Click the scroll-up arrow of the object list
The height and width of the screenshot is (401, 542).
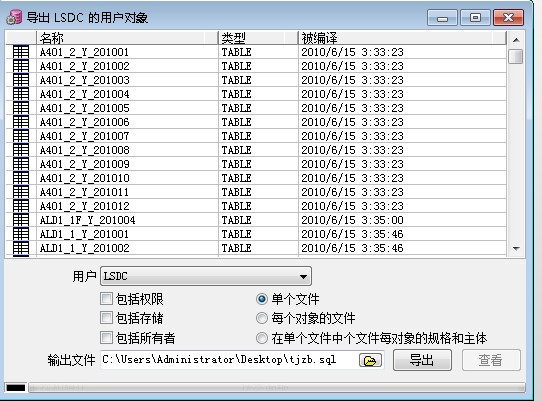pyautogui.click(x=516, y=40)
